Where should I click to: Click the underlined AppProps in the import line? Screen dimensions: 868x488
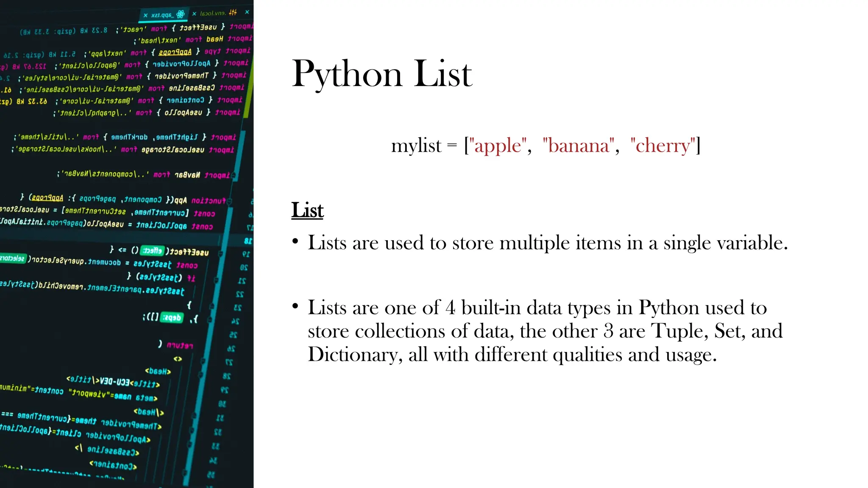click(x=175, y=52)
